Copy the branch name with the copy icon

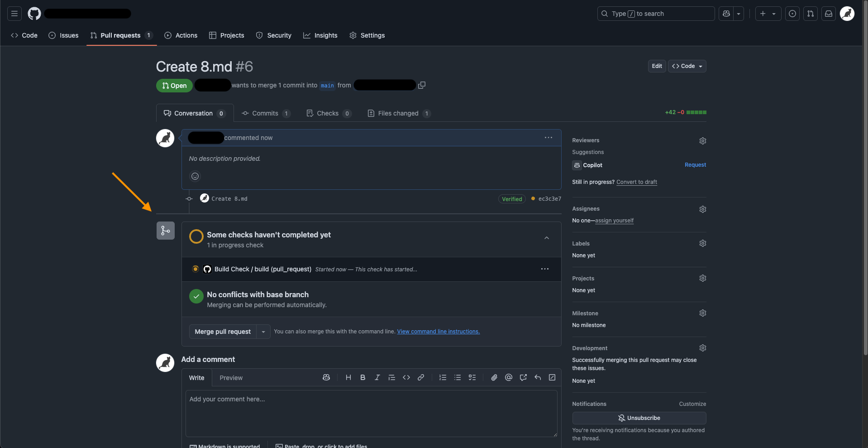coord(422,85)
